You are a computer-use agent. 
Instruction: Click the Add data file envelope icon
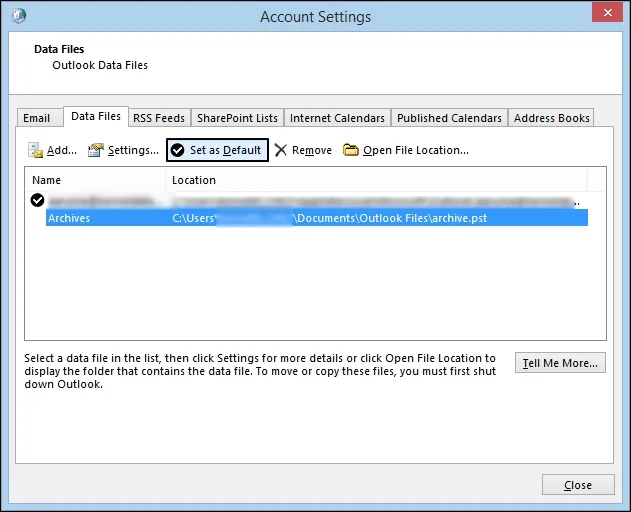[x=35, y=150]
